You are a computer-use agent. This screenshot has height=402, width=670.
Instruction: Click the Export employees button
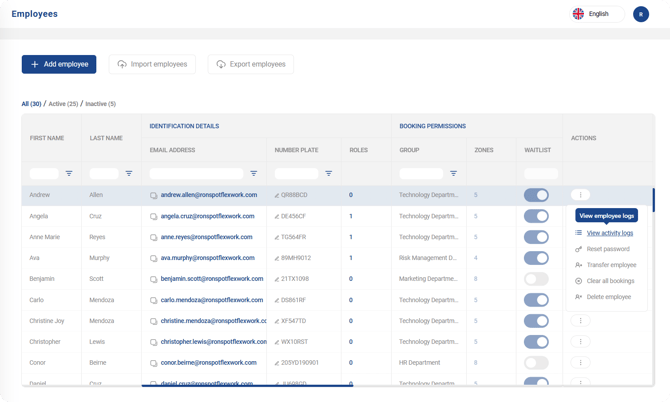(x=251, y=64)
